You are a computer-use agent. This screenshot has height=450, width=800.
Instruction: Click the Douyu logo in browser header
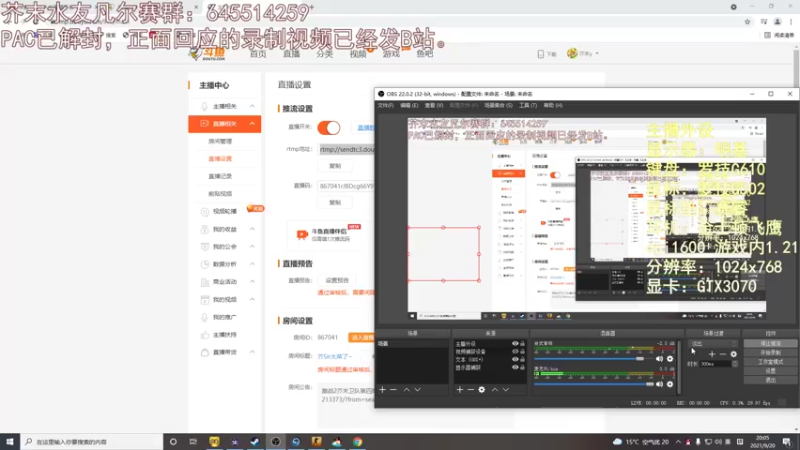(x=209, y=54)
